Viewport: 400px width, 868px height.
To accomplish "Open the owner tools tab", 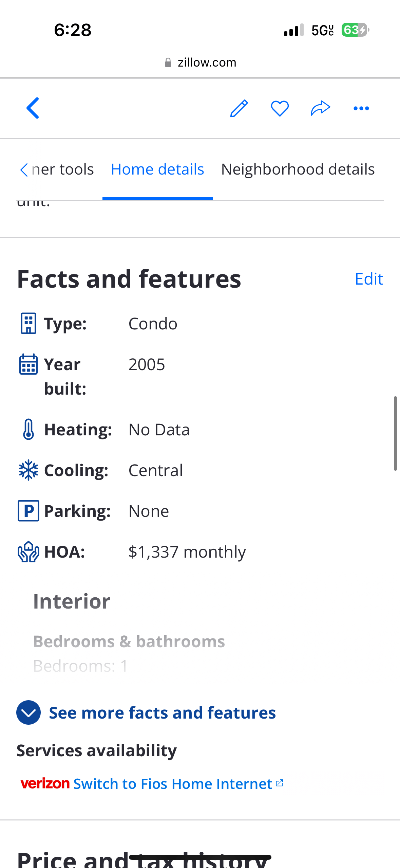I will pos(63,169).
